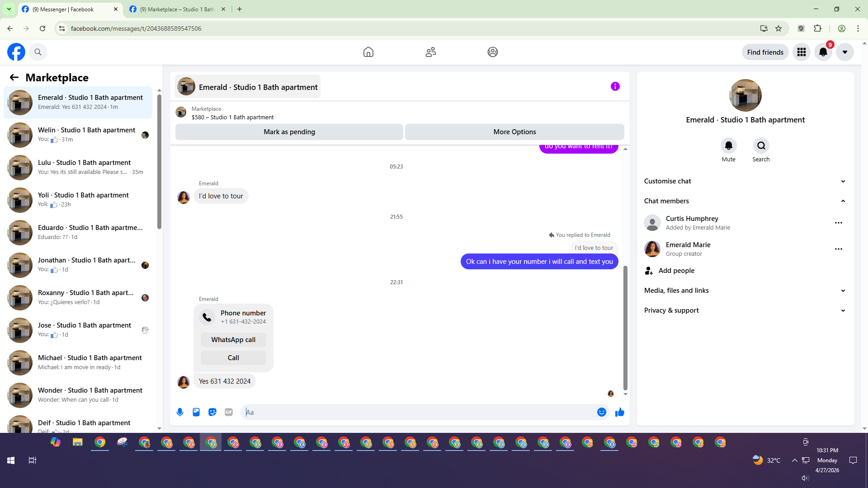Open the emoji picker in message box

[x=601, y=412]
